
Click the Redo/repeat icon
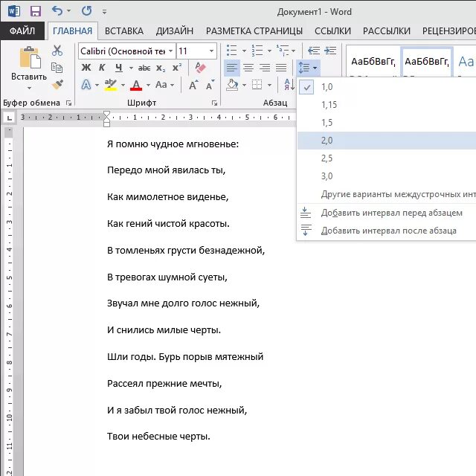(86, 11)
